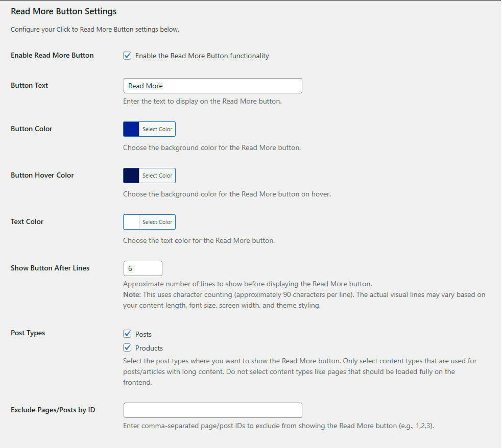Click the Button Text label

point(29,85)
